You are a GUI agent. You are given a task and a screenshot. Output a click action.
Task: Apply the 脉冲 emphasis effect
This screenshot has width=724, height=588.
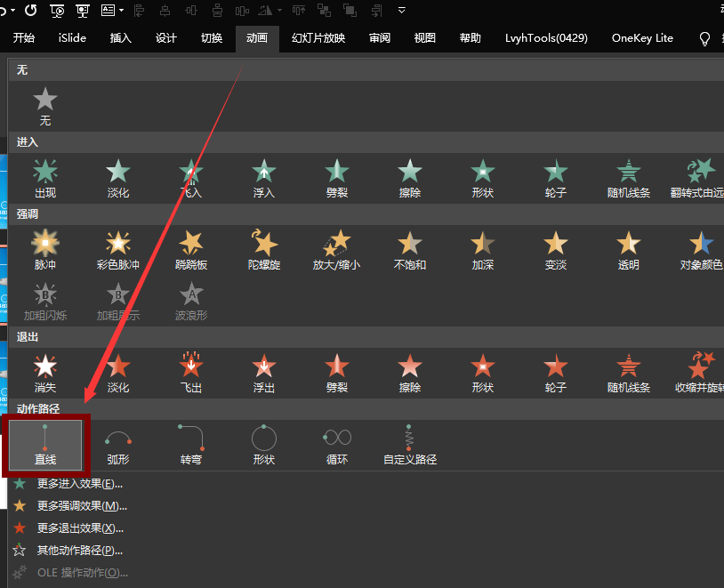pyautogui.click(x=45, y=249)
